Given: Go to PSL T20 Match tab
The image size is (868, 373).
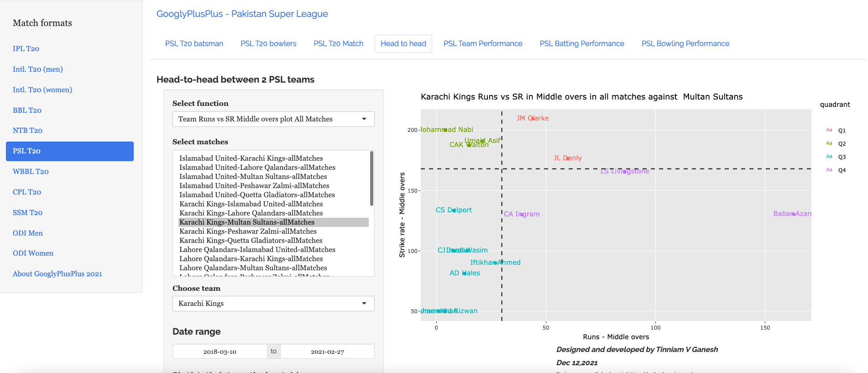Looking at the screenshot, I should tap(338, 44).
